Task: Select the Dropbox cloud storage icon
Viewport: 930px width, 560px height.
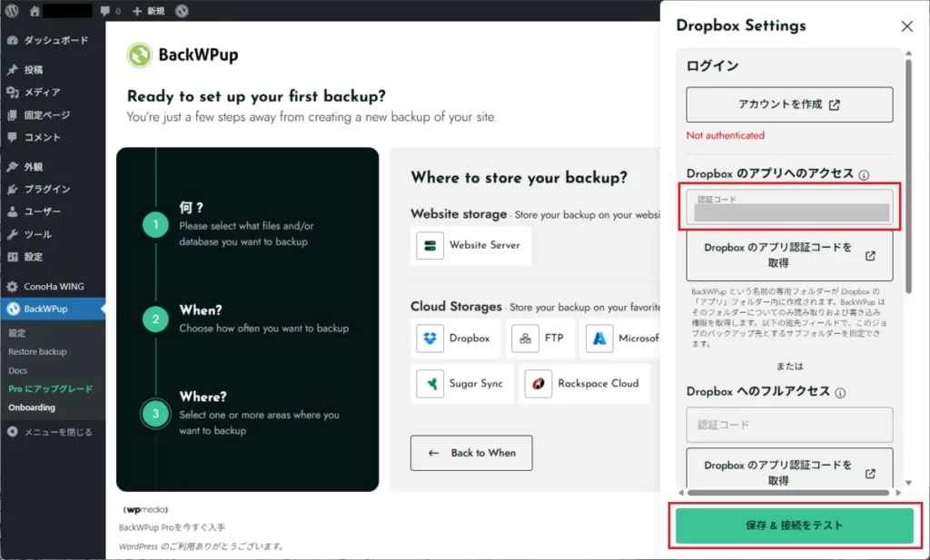Action: tap(430, 338)
